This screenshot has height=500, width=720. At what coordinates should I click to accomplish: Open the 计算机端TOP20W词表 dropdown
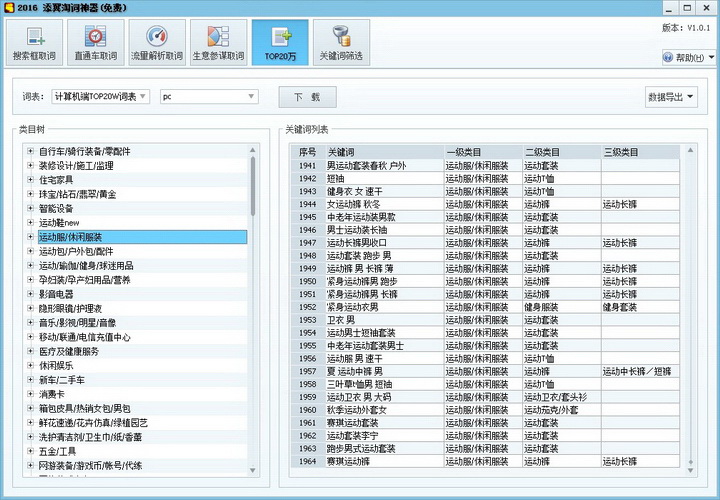[101, 96]
